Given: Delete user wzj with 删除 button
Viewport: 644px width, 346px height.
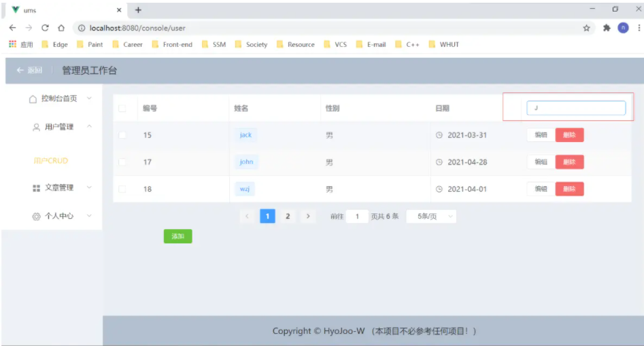Looking at the screenshot, I should coord(569,189).
